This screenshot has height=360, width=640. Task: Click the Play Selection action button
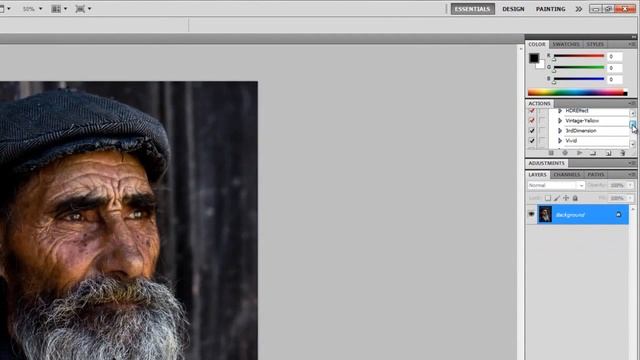pos(579,153)
